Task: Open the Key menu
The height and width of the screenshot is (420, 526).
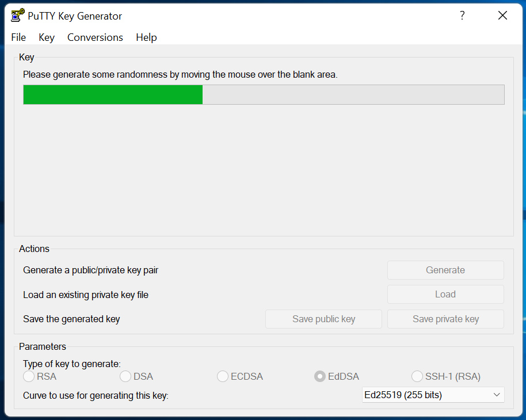Action: pyautogui.click(x=47, y=37)
